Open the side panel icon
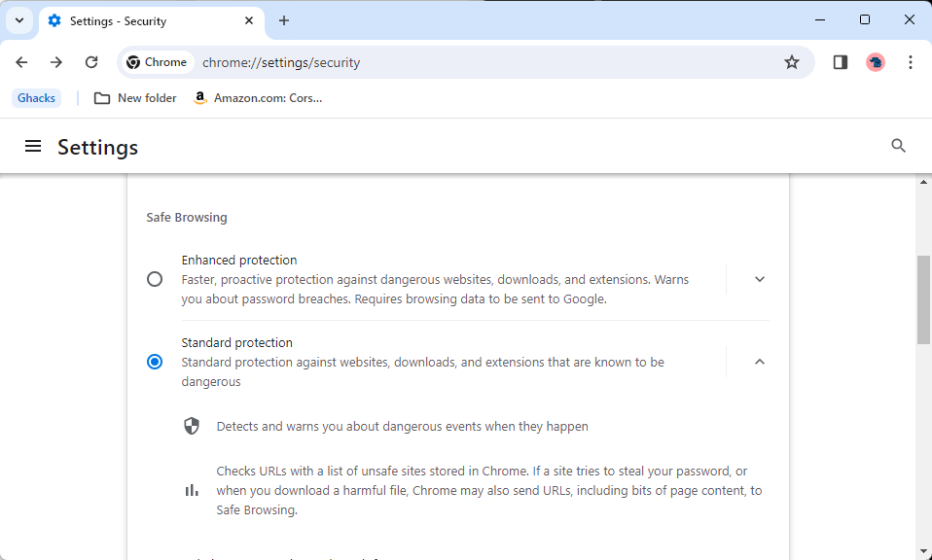This screenshot has height=560, width=932. click(840, 62)
